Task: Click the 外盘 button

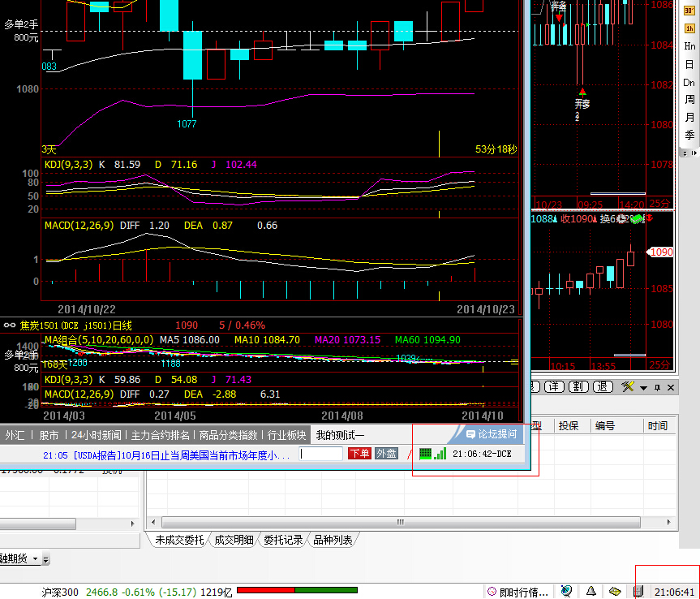Action: pos(386,454)
